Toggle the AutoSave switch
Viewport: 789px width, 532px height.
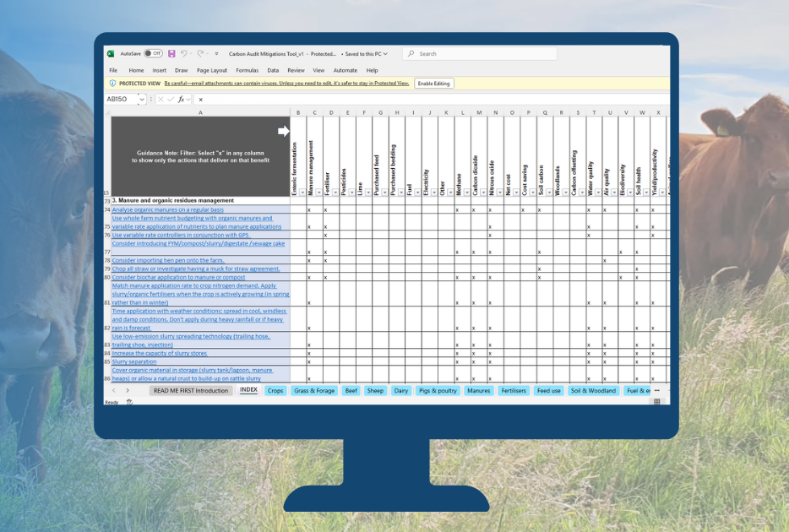coord(153,54)
